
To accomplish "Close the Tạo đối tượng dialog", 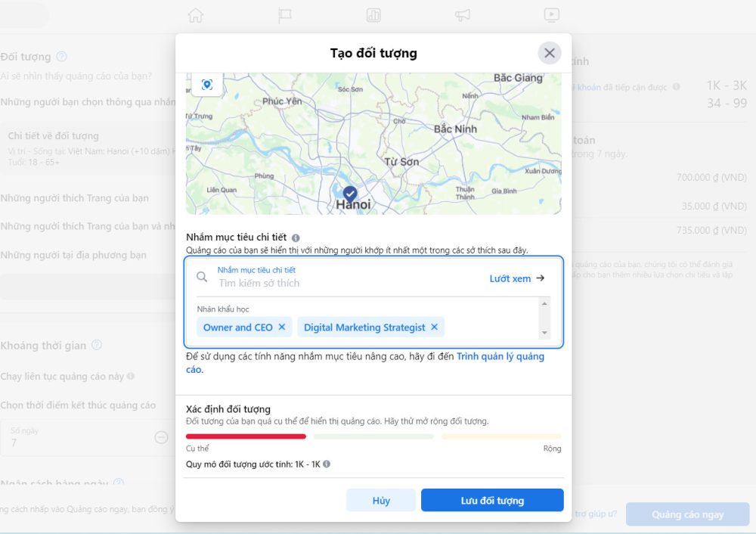I will [550, 53].
